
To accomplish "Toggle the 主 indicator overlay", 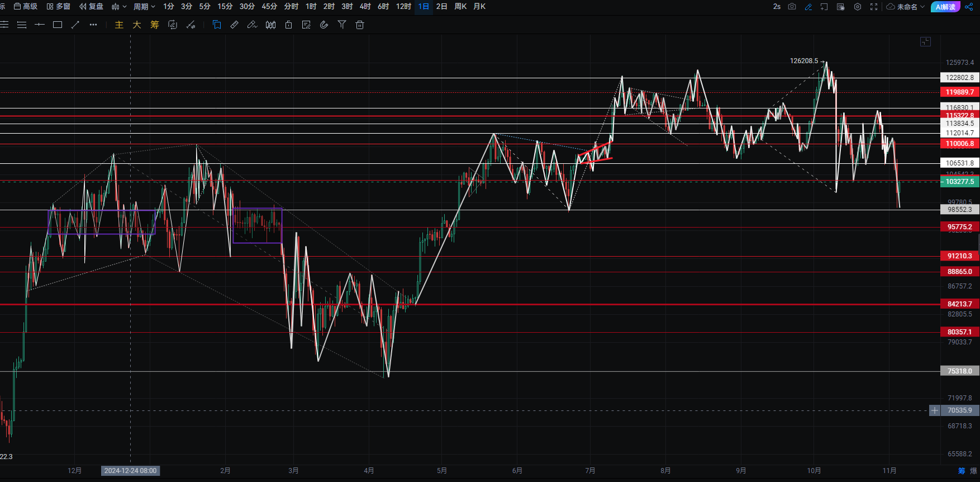I will 119,25.
